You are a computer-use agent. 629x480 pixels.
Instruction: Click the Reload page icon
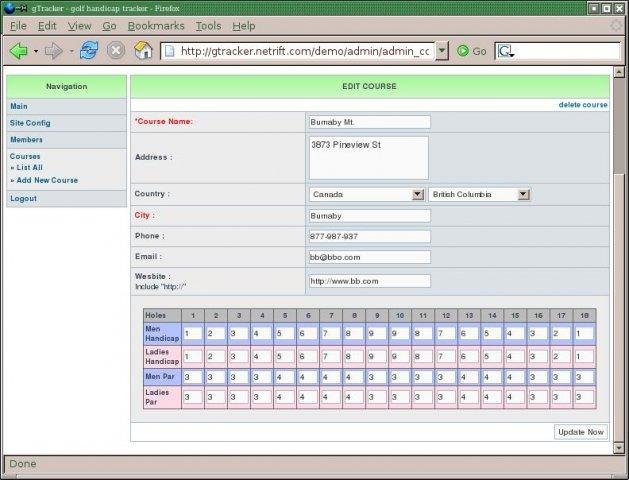(89, 51)
